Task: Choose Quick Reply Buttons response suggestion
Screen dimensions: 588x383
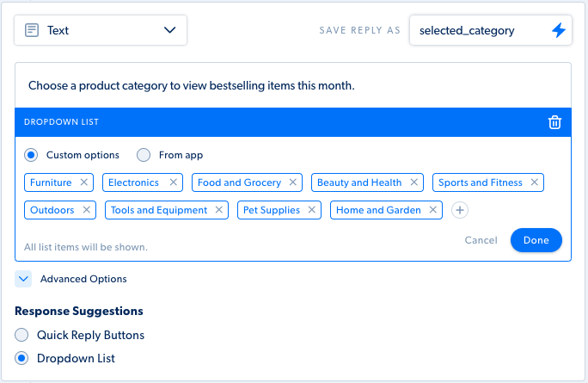Action: (x=21, y=335)
